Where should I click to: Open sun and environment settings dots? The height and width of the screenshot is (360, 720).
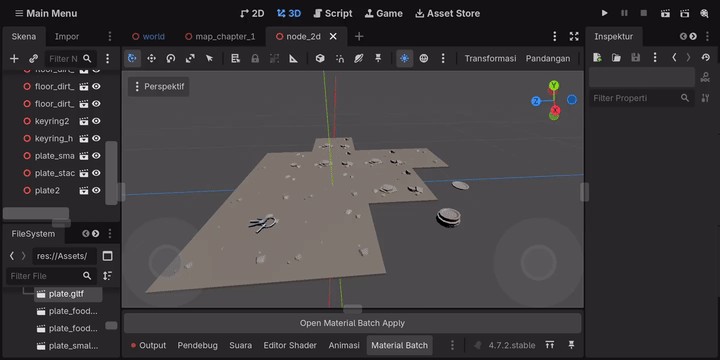[443, 58]
